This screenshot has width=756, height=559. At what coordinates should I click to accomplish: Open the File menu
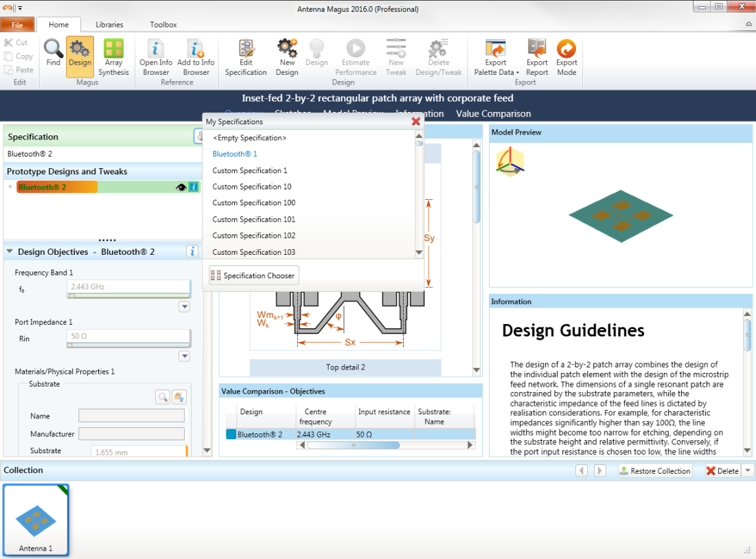[x=17, y=25]
